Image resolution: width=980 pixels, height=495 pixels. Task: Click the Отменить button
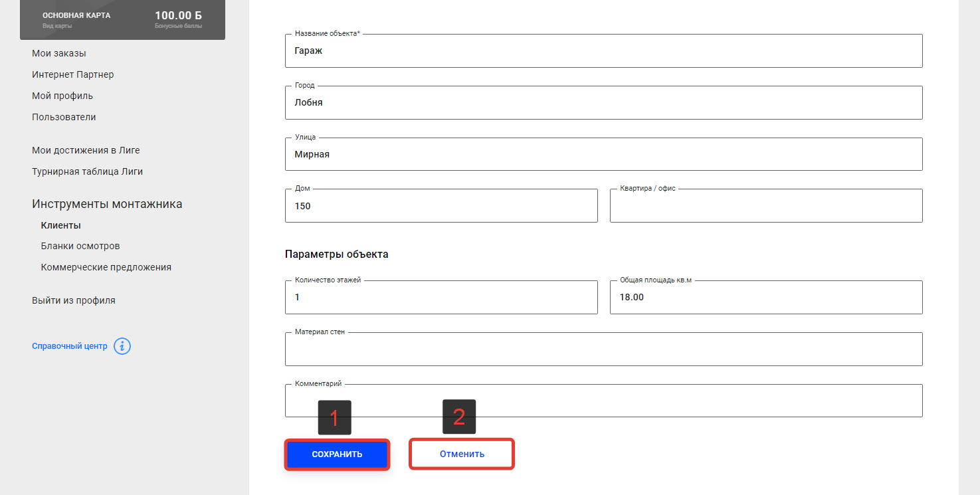tap(462, 454)
